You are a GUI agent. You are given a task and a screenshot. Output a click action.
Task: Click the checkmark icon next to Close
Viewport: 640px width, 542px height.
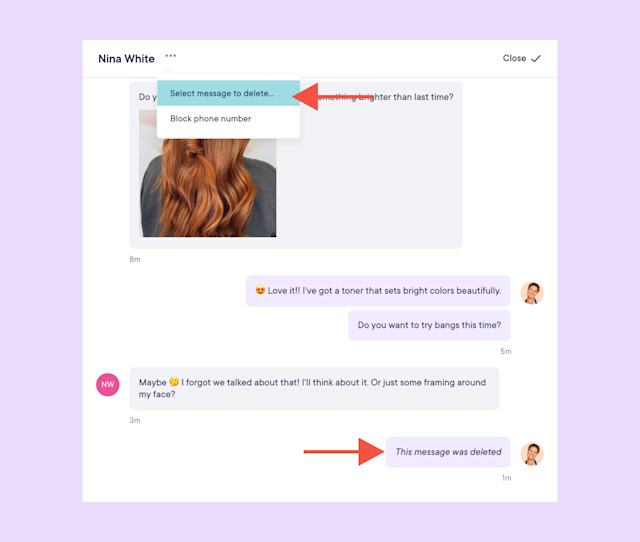[x=536, y=59]
